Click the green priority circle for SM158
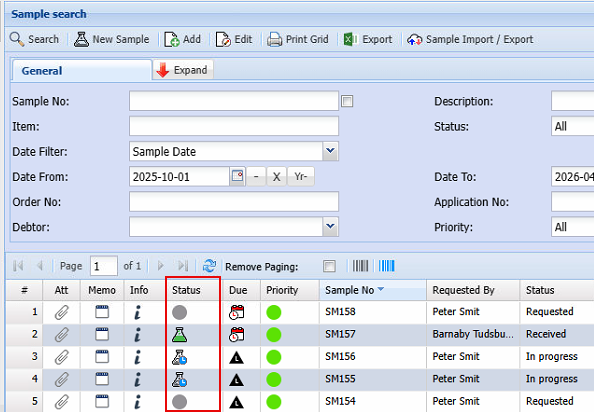This screenshot has width=594, height=412. pyautogui.click(x=274, y=312)
